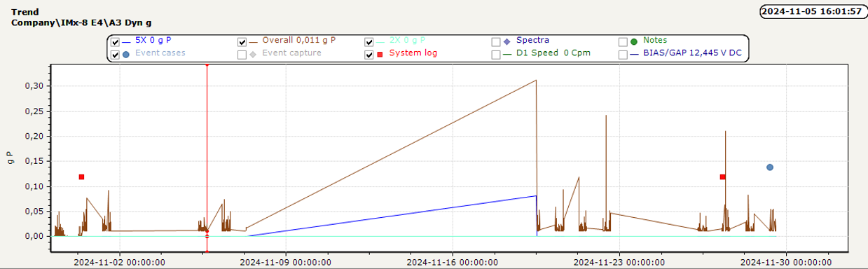Click the Trend title text
Screen dimensions: 868x269
[x=25, y=12]
